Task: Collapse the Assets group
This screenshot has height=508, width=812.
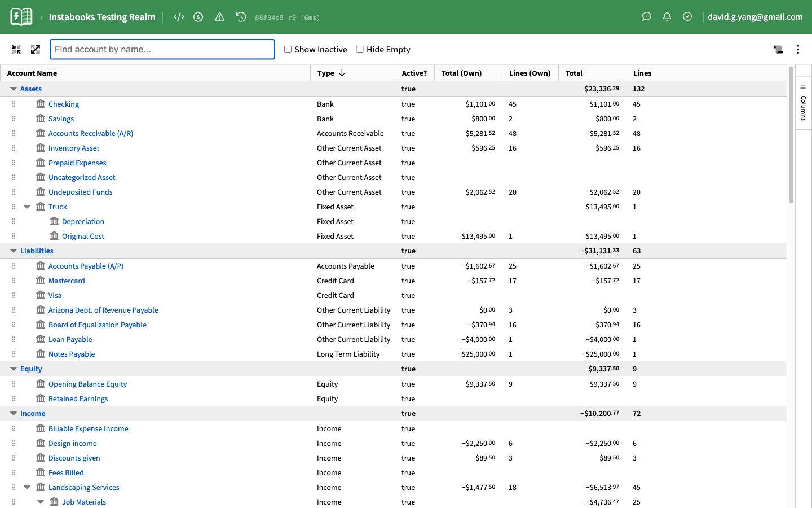Action: (x=14, y=89)
